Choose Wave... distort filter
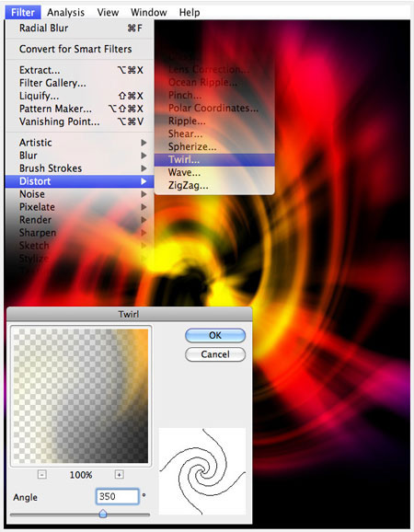The width and height of the screenshot is (414, 532). [x=214, y=173]
